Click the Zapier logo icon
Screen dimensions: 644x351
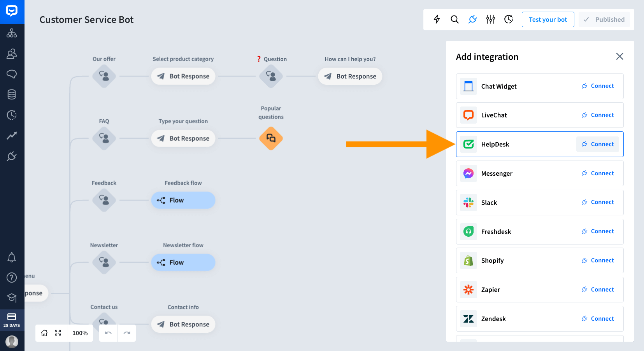[469, 290]
